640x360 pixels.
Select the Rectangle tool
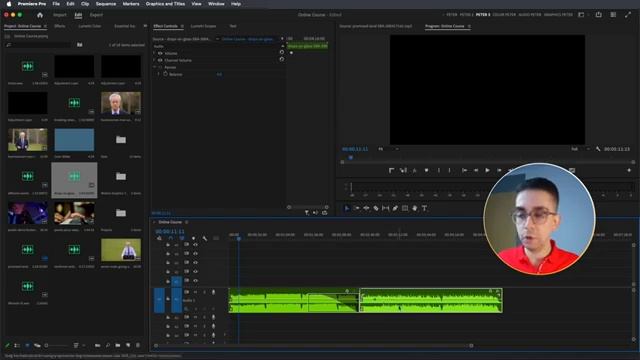point(405,208)
